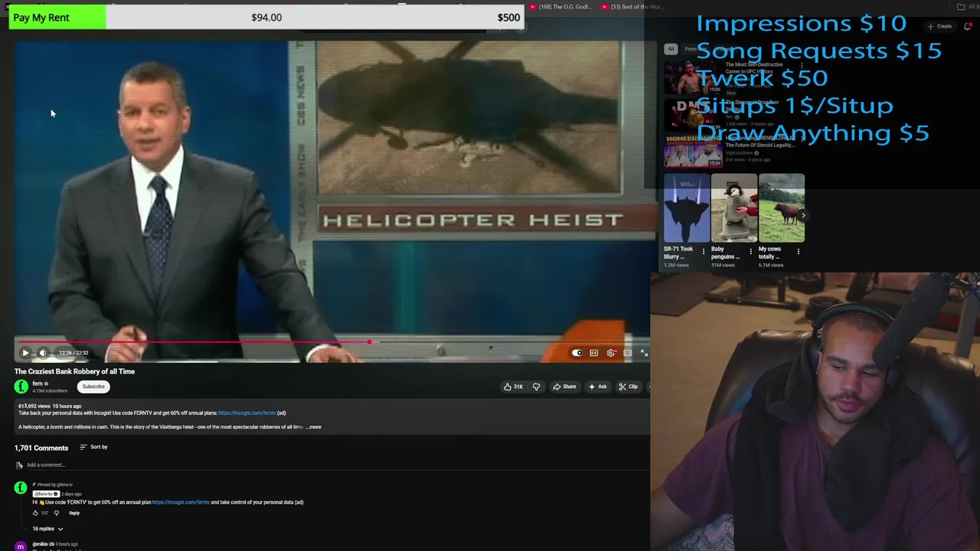Dislike the pinned fern-tv comment

(56, 513)
